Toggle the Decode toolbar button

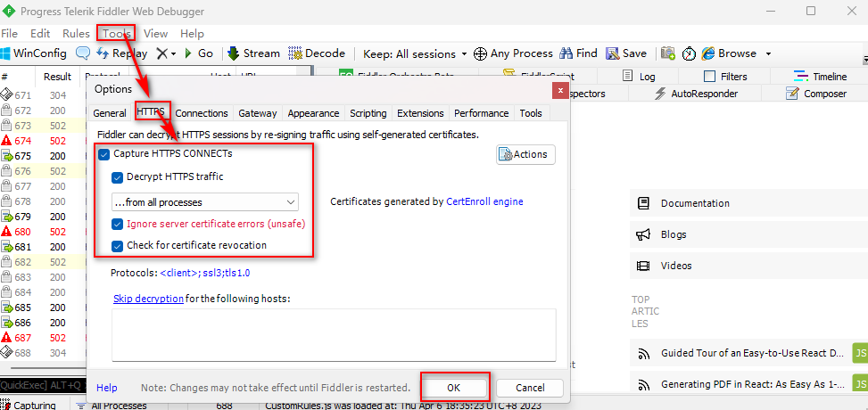tap(317, 53)
